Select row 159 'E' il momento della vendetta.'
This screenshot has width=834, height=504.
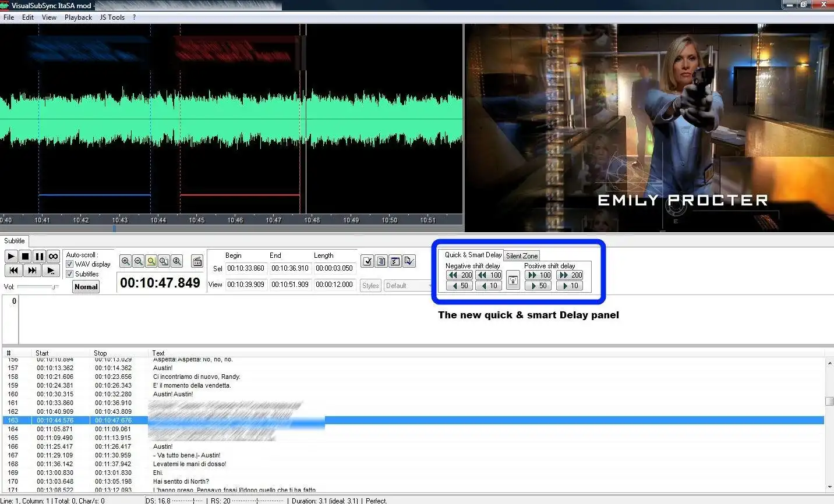point(413,385)
